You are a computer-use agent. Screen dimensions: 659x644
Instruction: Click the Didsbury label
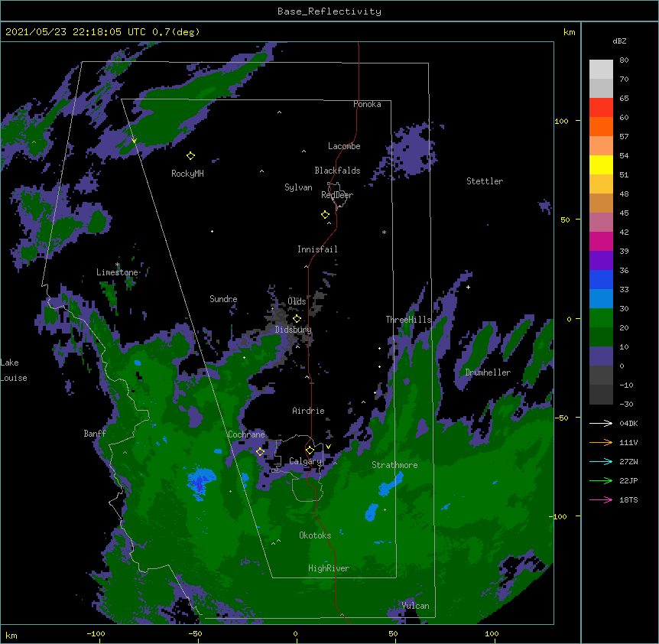294,330
